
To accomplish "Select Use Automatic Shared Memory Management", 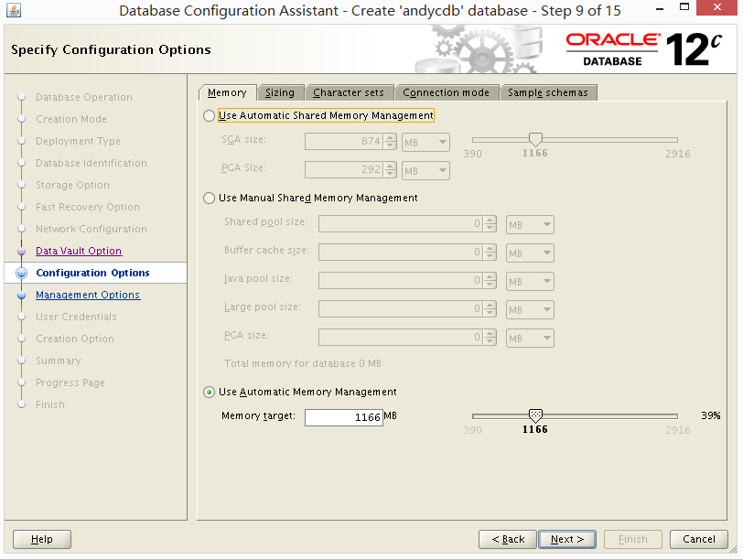I will click(210, 116).
